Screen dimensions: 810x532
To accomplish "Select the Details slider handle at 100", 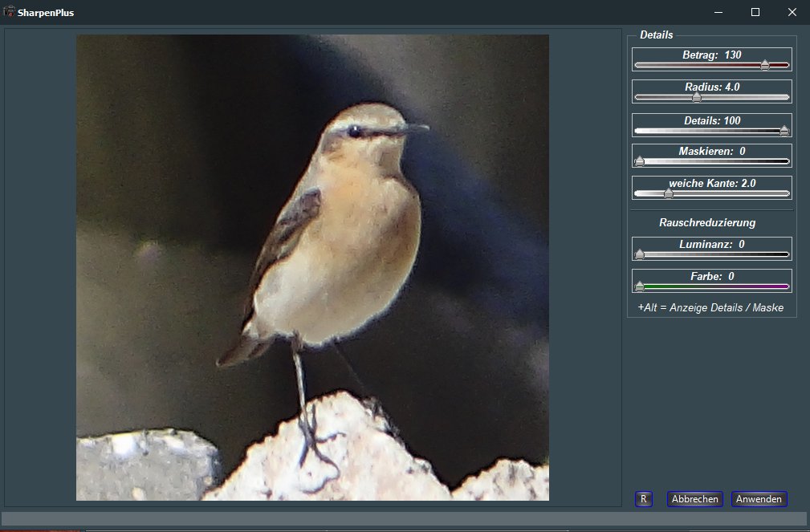I will (784, 131).
